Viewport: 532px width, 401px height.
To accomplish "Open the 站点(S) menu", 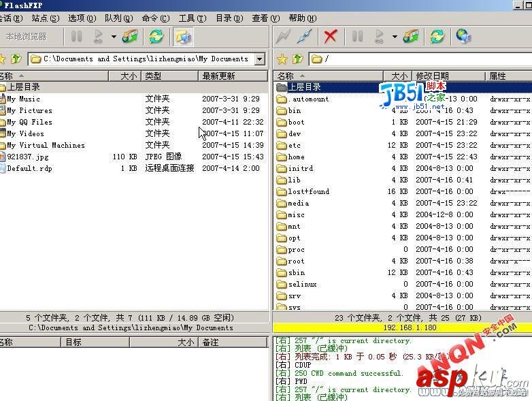I will [x=45, y=18].
